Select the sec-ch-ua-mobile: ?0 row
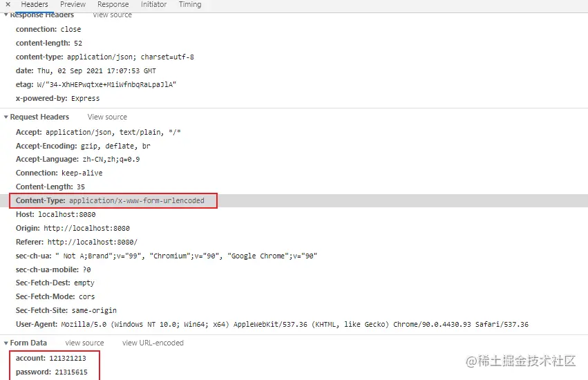 pyautogui.click(x=53, y=269)
